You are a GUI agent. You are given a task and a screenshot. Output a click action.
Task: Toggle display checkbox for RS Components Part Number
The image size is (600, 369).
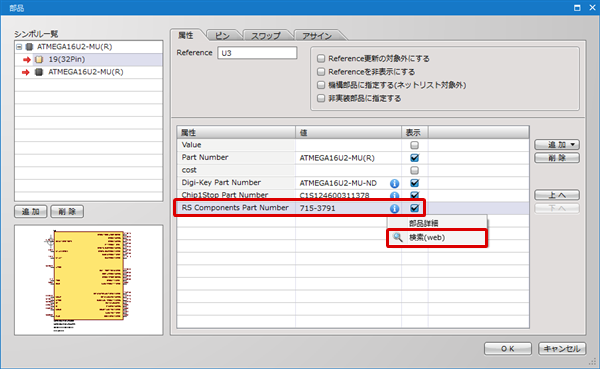click(414, 208)
